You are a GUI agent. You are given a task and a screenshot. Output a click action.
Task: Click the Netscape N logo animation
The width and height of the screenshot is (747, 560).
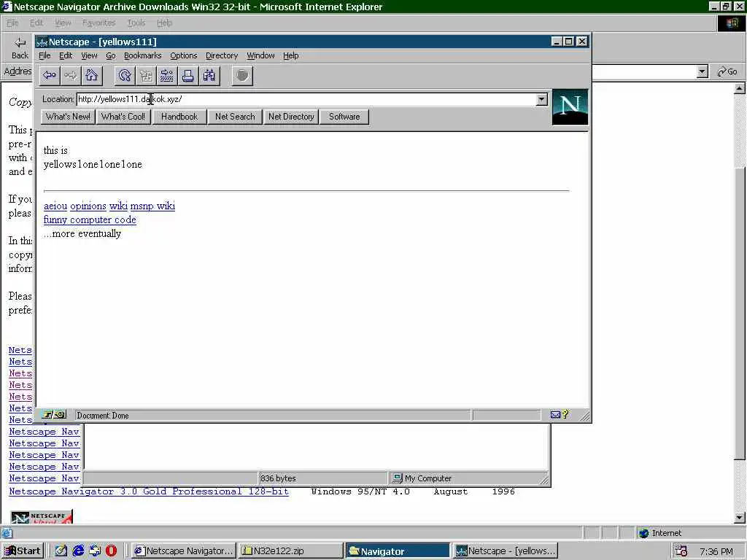[570, 106]
